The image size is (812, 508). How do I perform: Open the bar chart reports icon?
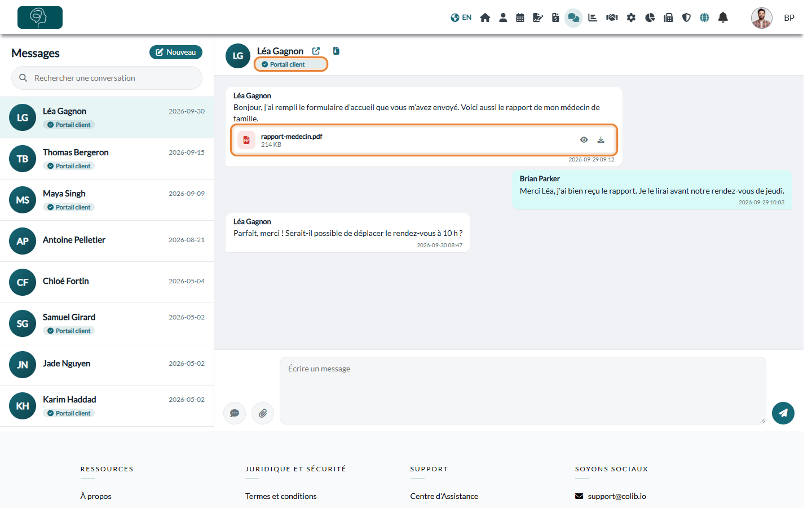[593, 17]
